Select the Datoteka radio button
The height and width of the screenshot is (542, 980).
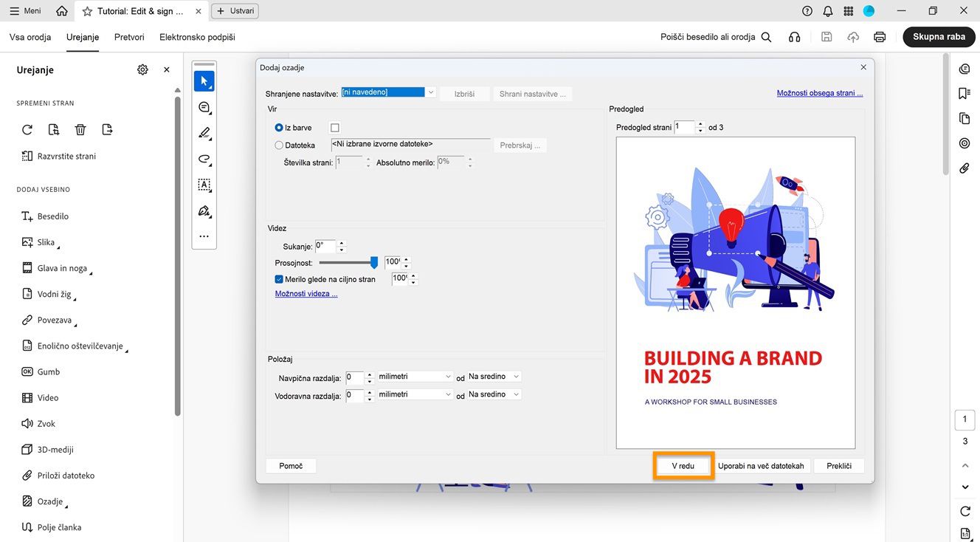click(x=279, y=145)
